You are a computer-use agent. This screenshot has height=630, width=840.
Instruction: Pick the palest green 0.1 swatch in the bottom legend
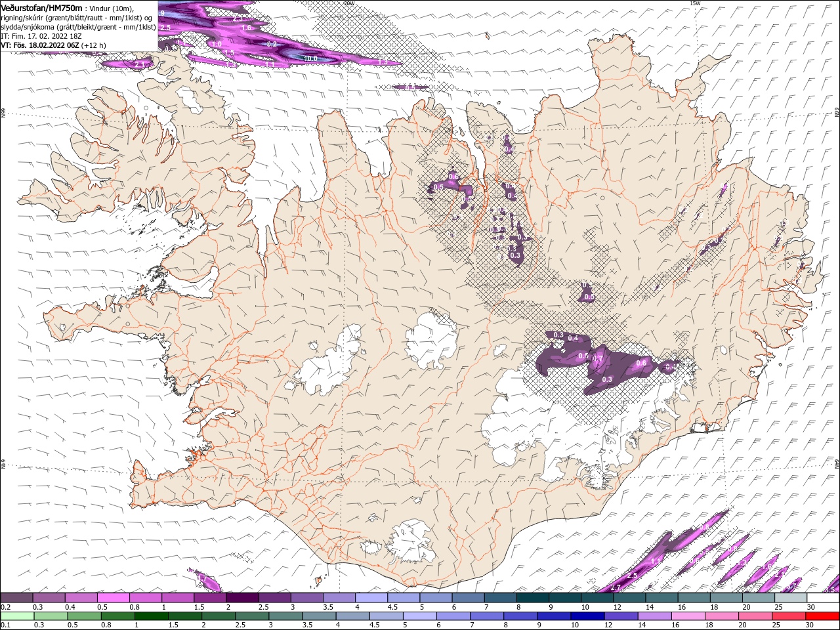(x=17, y=616)
